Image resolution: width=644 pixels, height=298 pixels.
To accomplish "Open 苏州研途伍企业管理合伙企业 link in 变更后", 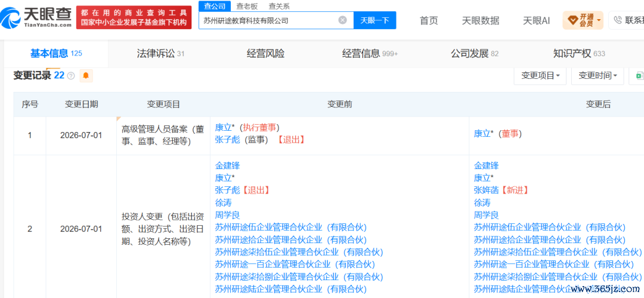I will (x=549, y=227).
